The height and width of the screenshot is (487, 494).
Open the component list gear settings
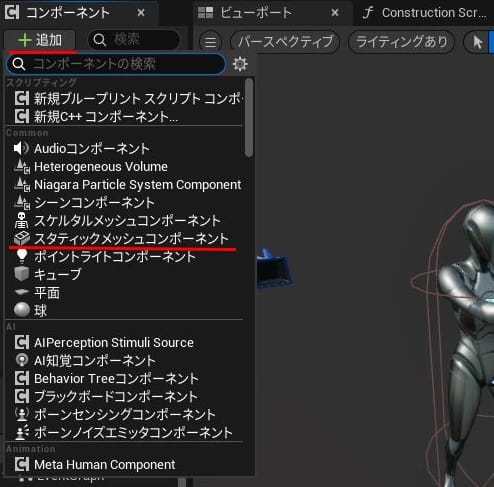point(240,64)
